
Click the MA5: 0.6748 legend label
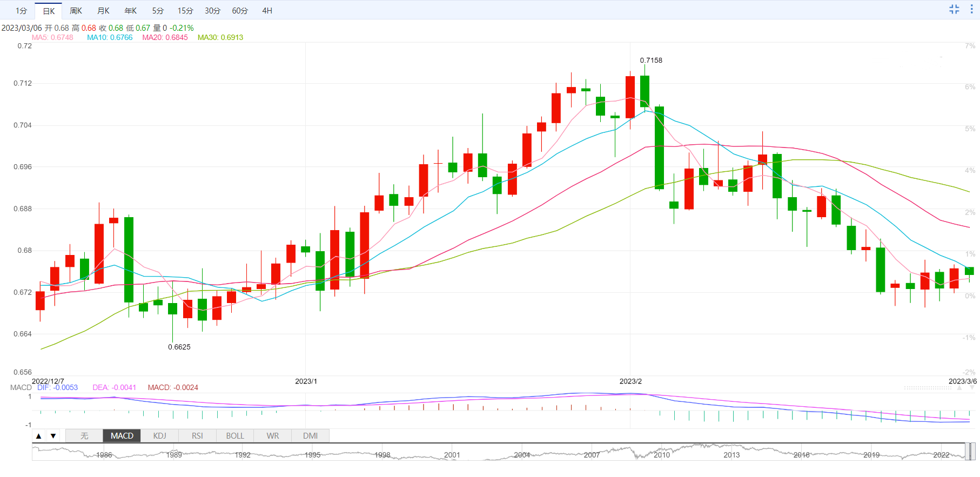[52, 37]
